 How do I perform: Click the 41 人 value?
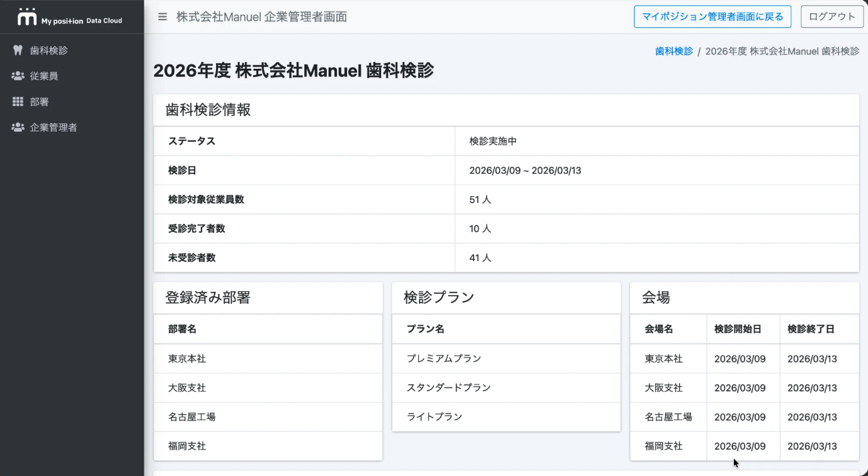[480, 257]
